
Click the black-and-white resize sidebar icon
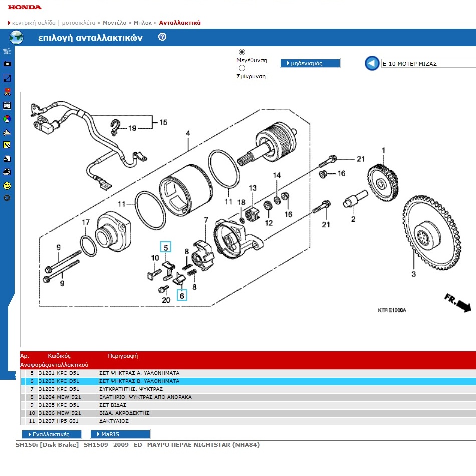7,78
